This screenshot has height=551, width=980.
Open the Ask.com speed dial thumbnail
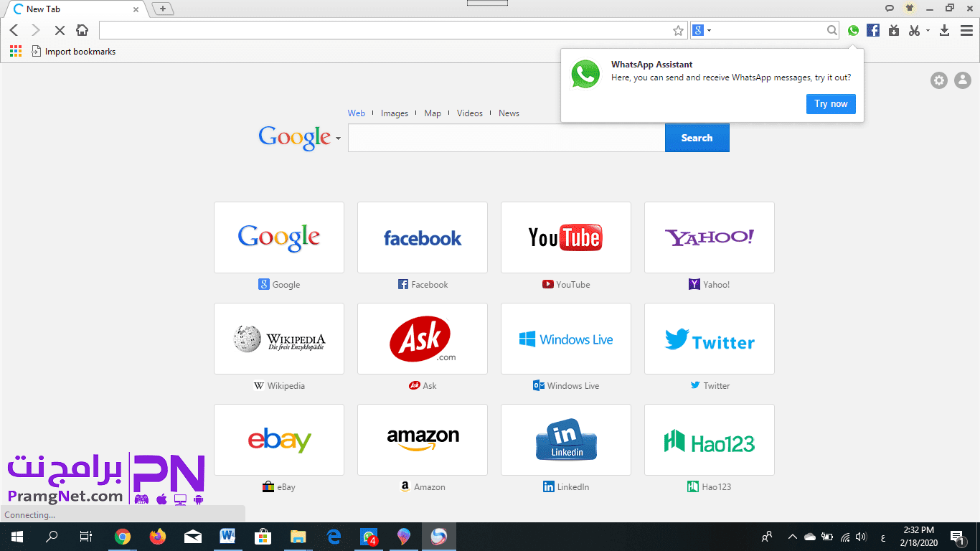(x=423, y=339)
